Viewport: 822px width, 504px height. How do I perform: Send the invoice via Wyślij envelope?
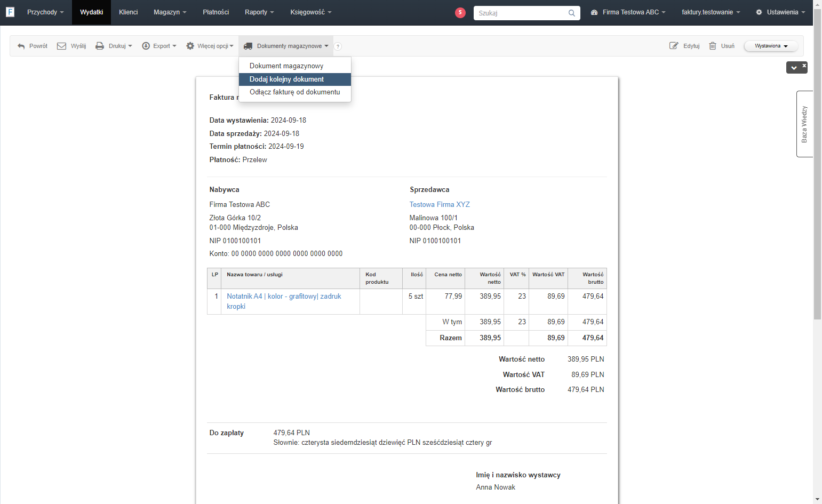point(71,46)
